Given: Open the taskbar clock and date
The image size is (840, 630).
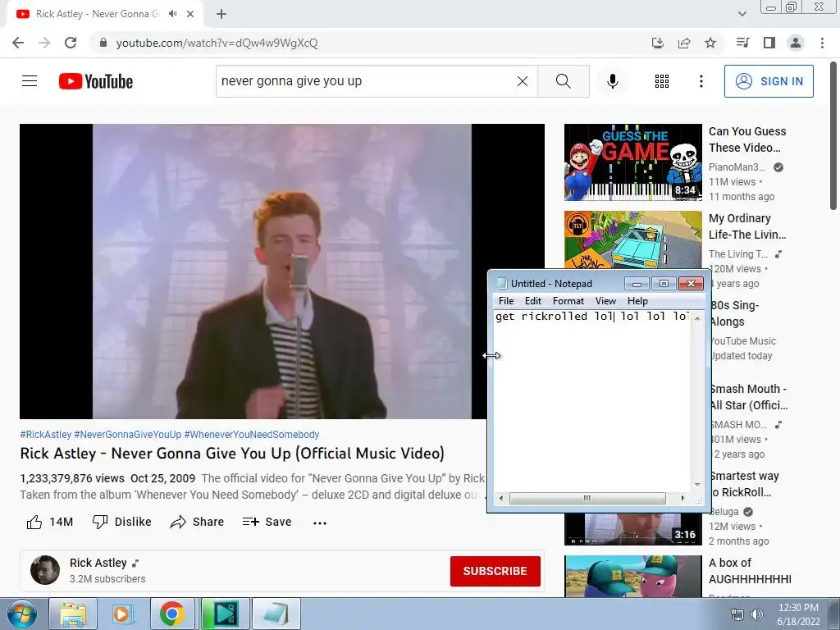Looking at the screenshot, I should click(798, 614).
